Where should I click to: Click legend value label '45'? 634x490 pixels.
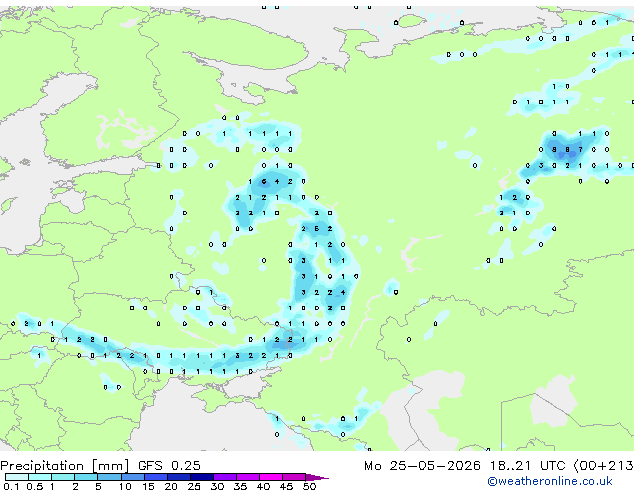pyautogui.click(x=286, y=486)
